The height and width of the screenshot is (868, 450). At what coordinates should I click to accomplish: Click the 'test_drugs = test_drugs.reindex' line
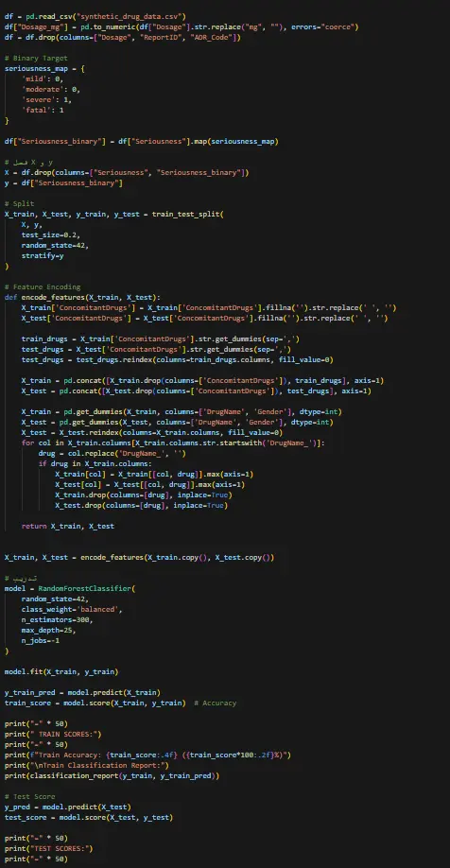point(177,360)
